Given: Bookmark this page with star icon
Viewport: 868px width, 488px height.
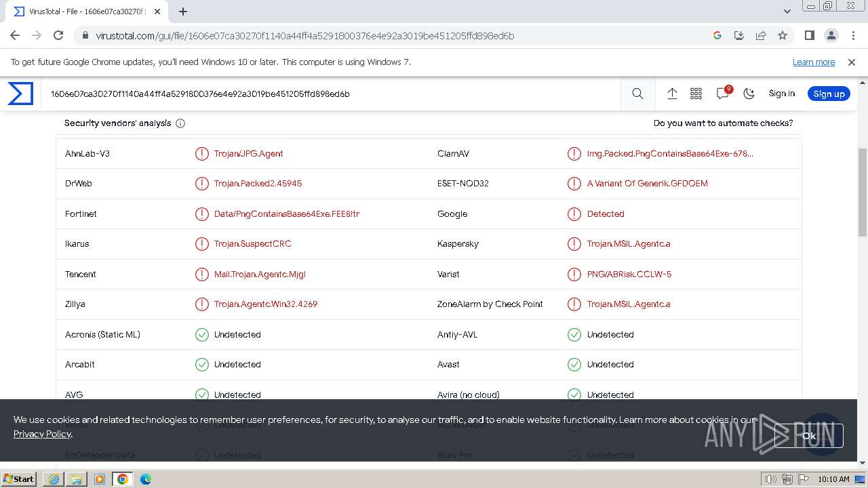Looking at the screenshot, I should tap(783, 35).
